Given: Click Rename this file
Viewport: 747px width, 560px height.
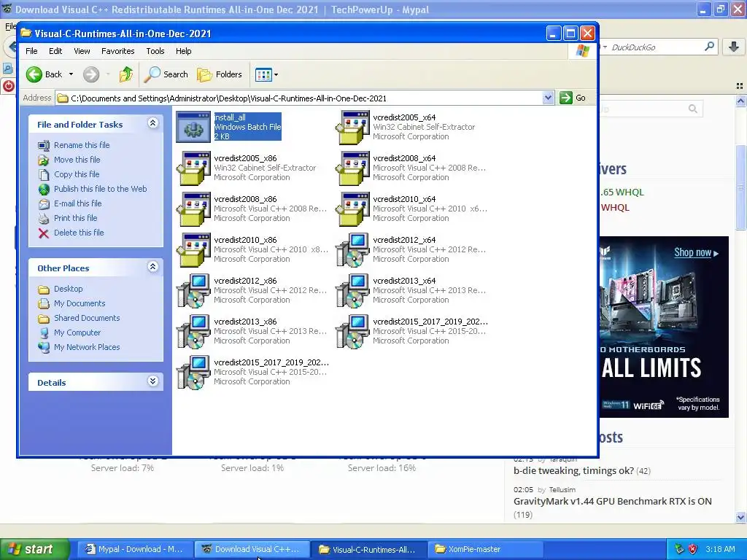Looking at the screenshot, I should pyautogui.click(x=82, y=145).
